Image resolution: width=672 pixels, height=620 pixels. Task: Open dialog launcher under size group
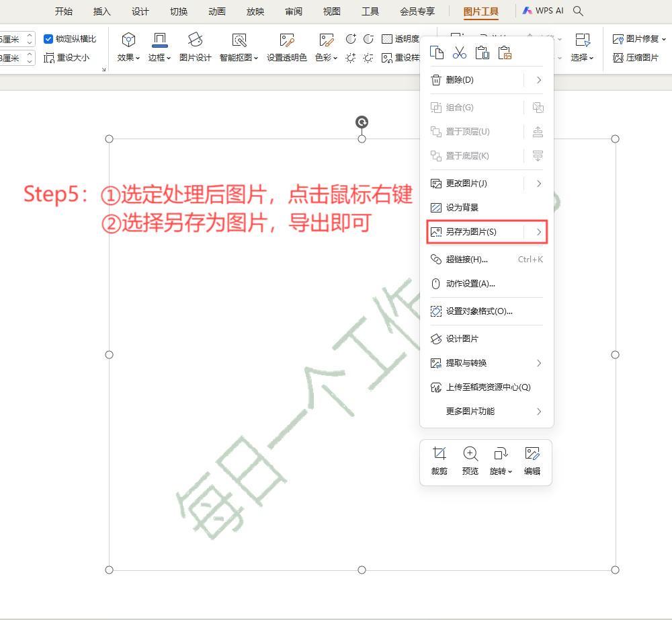click(103, 69)
